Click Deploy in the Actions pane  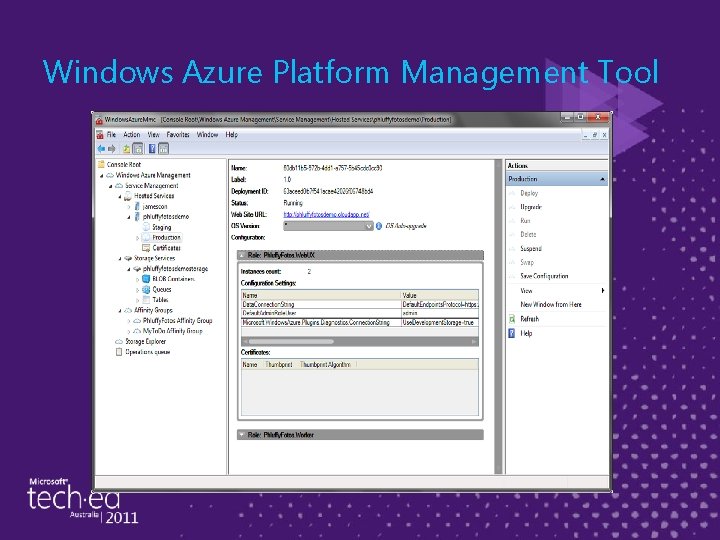[529, 193]
